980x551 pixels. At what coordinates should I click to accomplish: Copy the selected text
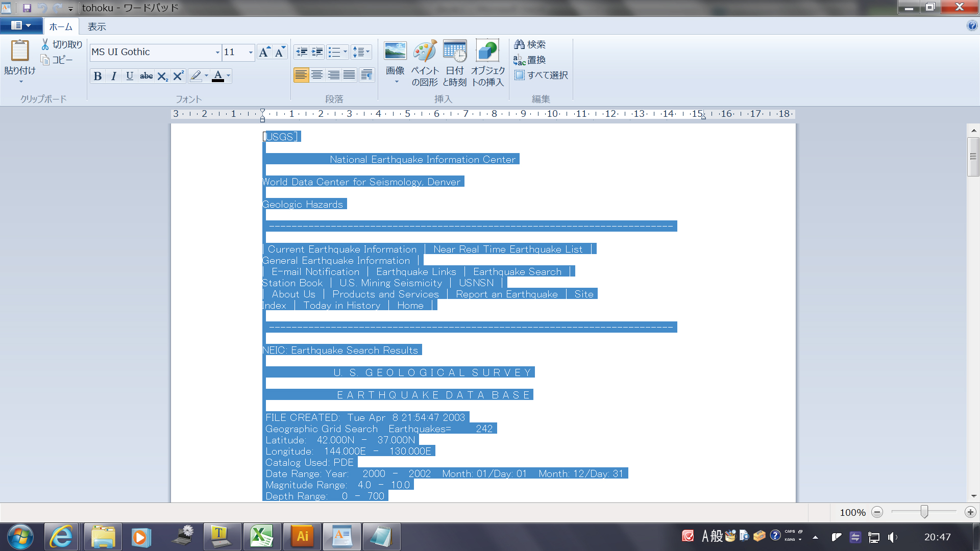point(57,60)
